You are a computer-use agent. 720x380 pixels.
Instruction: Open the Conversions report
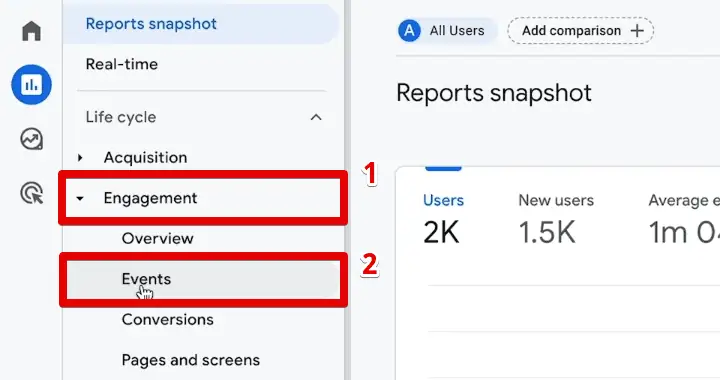168,319
